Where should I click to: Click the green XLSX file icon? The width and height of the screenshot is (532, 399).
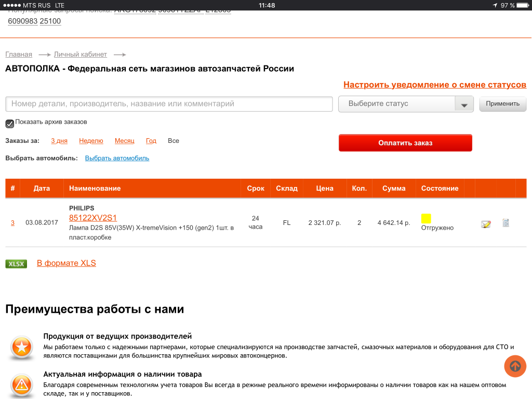tap(16, 264)
